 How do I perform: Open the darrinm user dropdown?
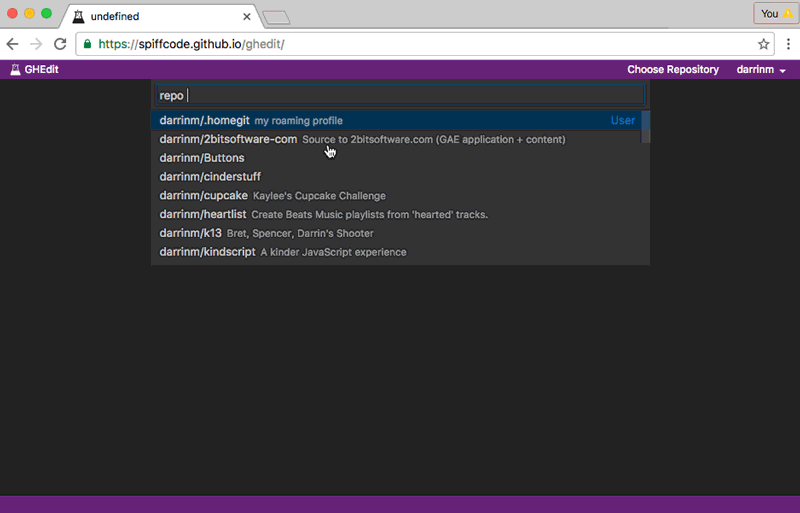tap(761, 69)
